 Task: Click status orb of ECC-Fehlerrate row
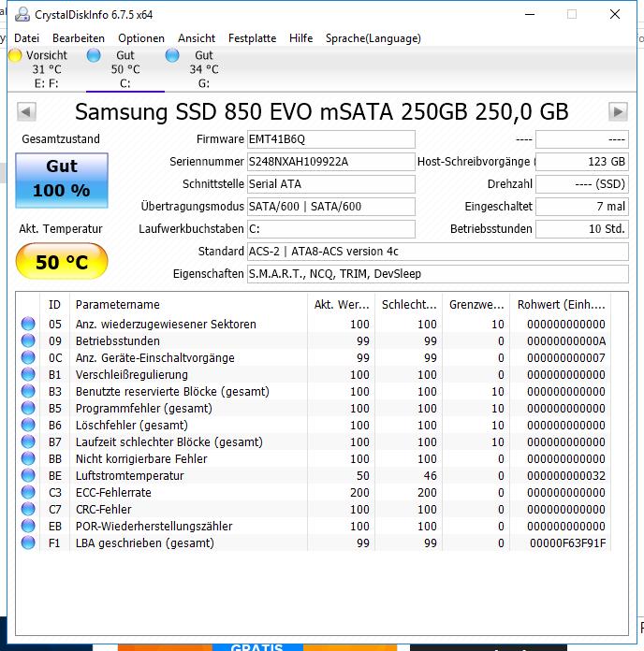pos(28,492)
